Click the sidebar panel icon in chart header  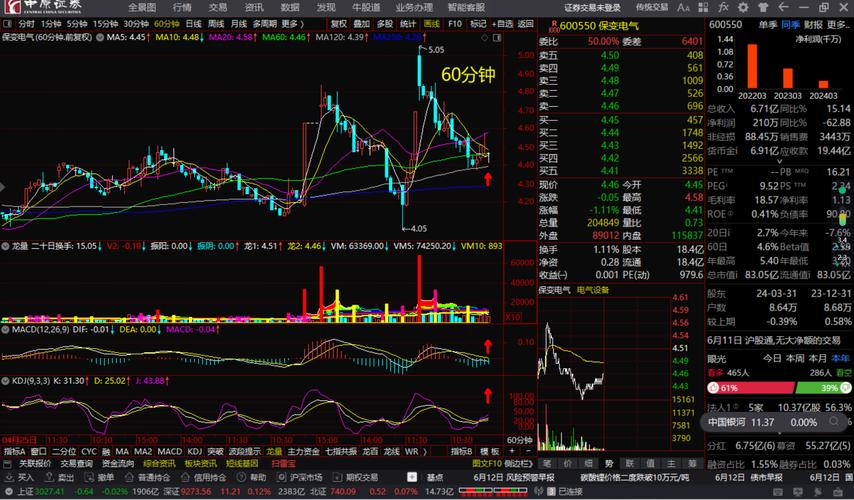pyautogui.click(x=497, y=38)
